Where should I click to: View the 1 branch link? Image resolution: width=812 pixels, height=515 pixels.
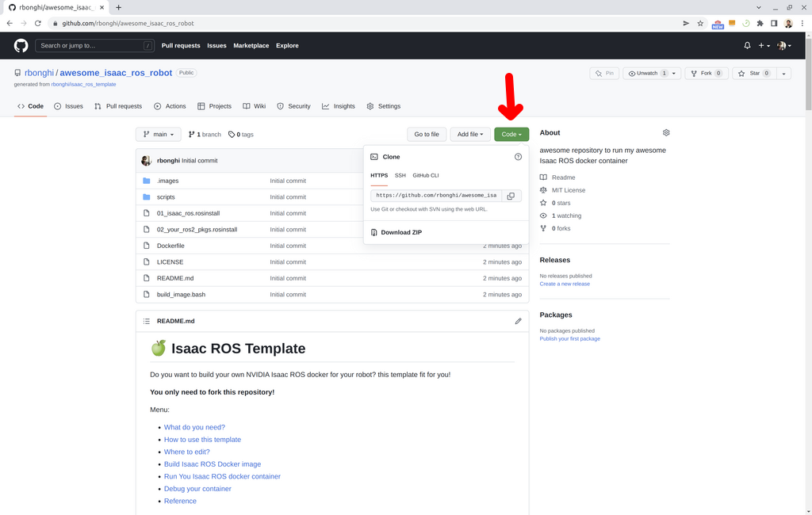pos(205,135)
